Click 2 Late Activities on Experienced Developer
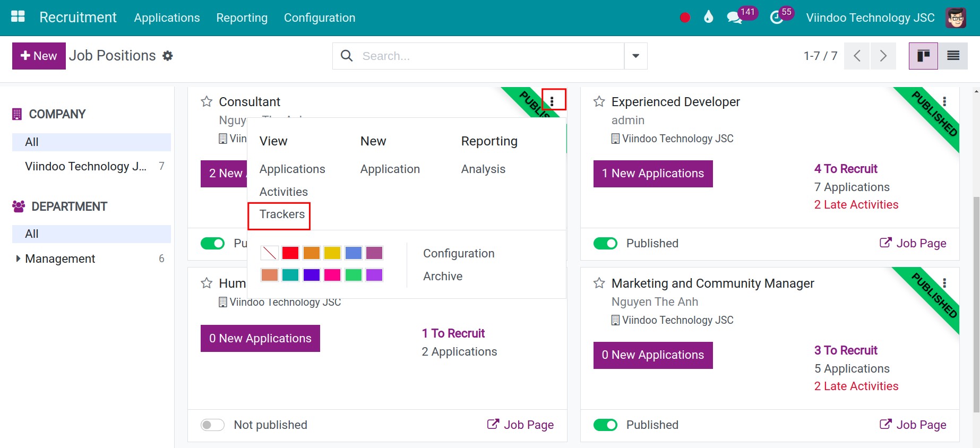 click(856, 205)
